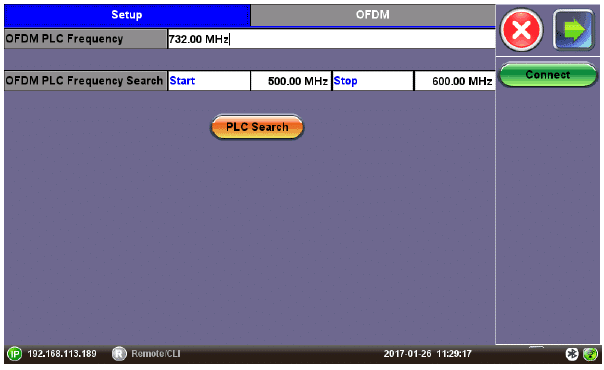
Task: Edit the Start frequency 500.00 MHz value
Action: coord(291,81)
